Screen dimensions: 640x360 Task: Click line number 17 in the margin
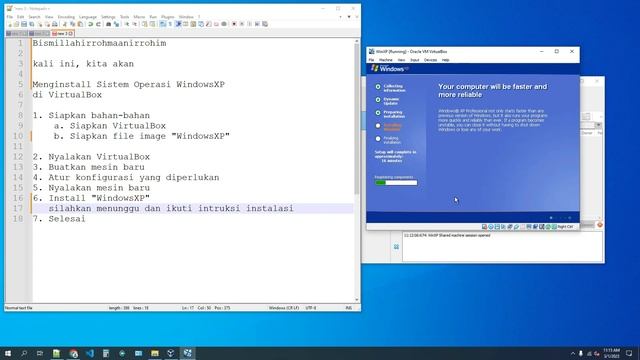pos(18,209)
